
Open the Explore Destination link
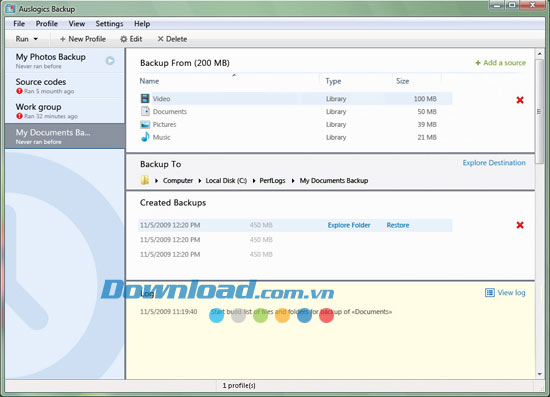point(494,163)
